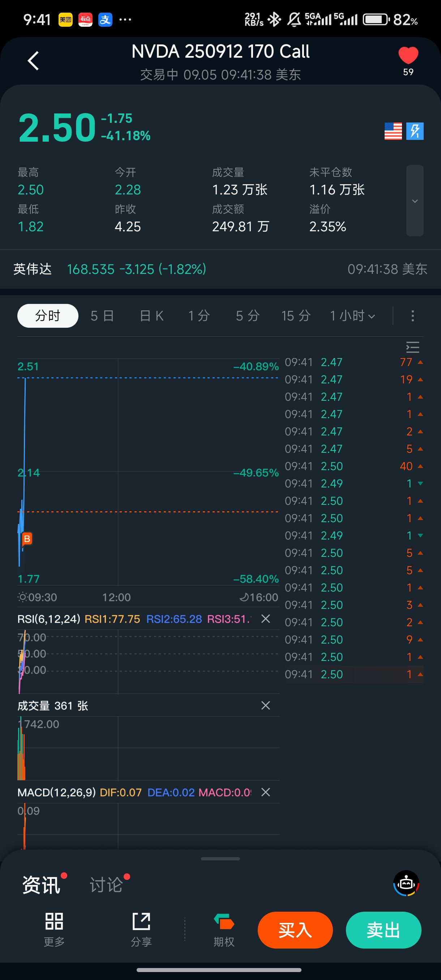441x980 pixels.
Task: Toggle the red heart favorite icon
Action: [x=408, y=56]
